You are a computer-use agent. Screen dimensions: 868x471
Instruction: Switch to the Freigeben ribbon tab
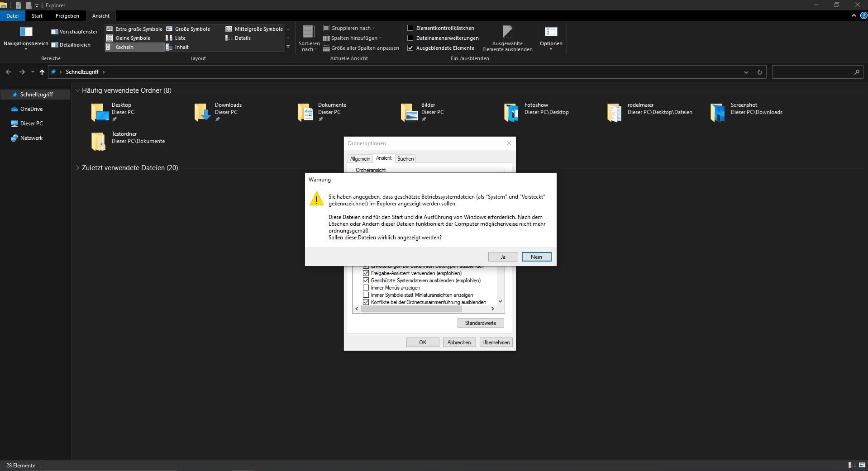click(x=67, y=16)
